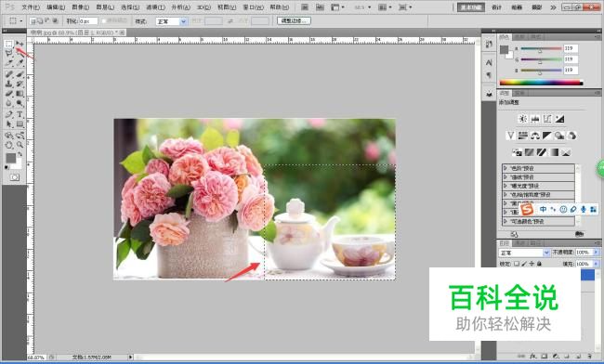Screen dimensions: 604x364
Task: Select the Dodge tool
Action: coord(20,103)
